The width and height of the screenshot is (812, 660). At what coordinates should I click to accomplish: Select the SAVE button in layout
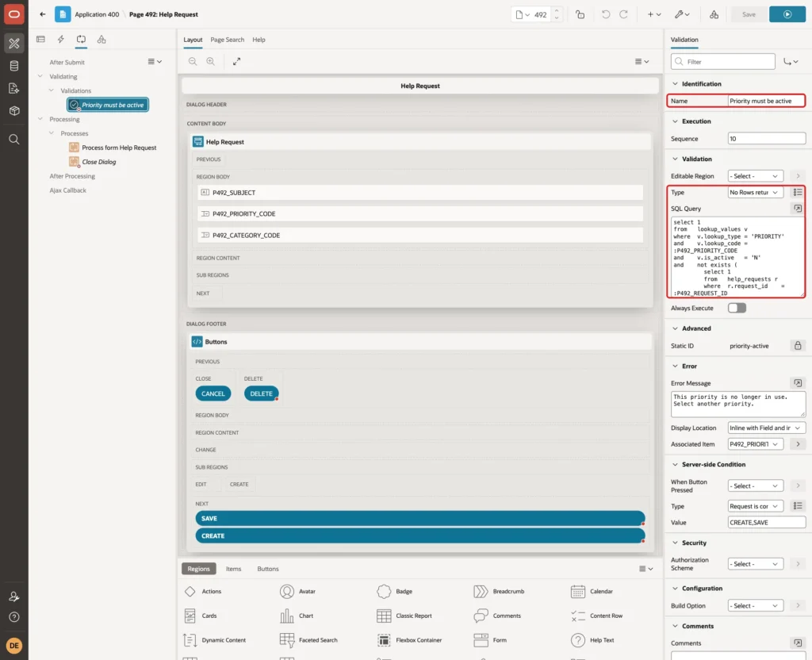pyautogui.click(x=420, y=518)
